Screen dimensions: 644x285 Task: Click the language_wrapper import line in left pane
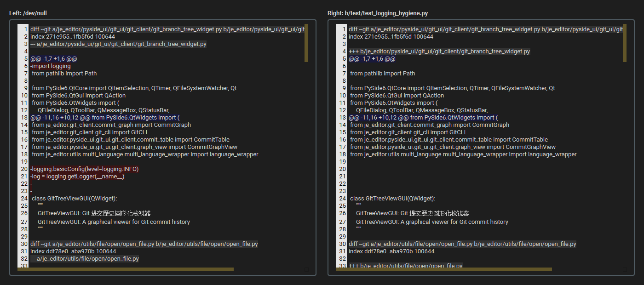(145, 154)
